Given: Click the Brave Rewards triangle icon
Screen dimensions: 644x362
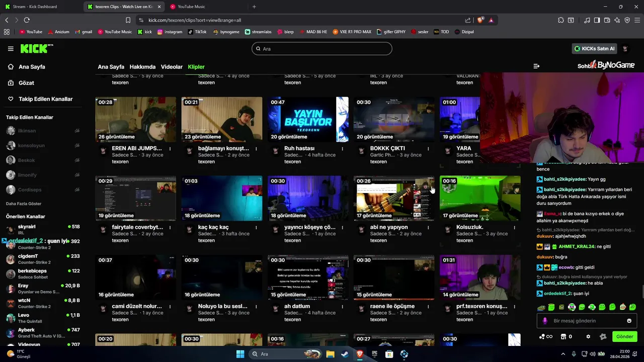Looking at the screenshot, I should pos(491,20).
